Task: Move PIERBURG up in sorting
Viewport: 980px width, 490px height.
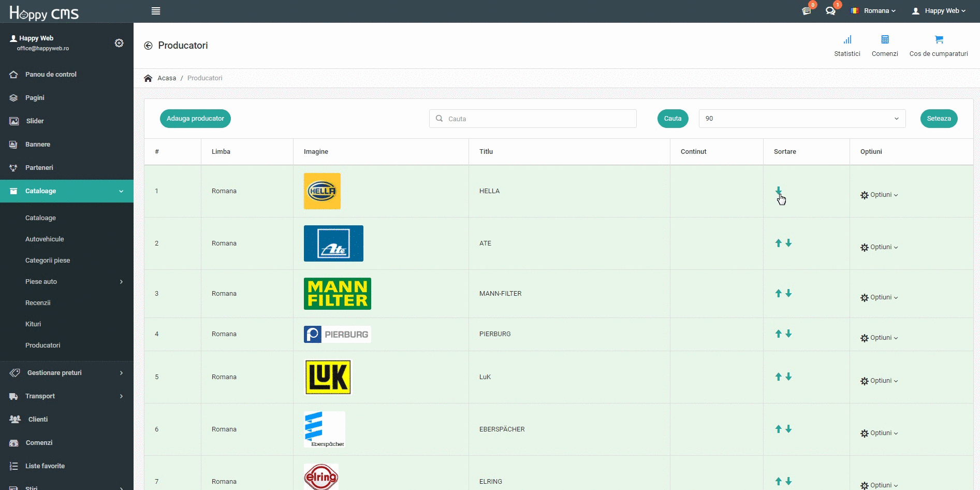Action: click(778, 334)
